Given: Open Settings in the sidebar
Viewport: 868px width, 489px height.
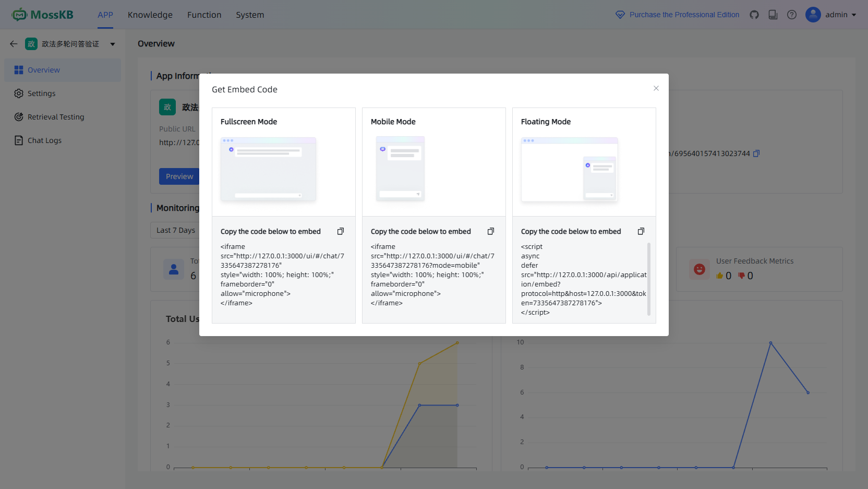Looking at the screenshot, I should (x=63, y=93).
